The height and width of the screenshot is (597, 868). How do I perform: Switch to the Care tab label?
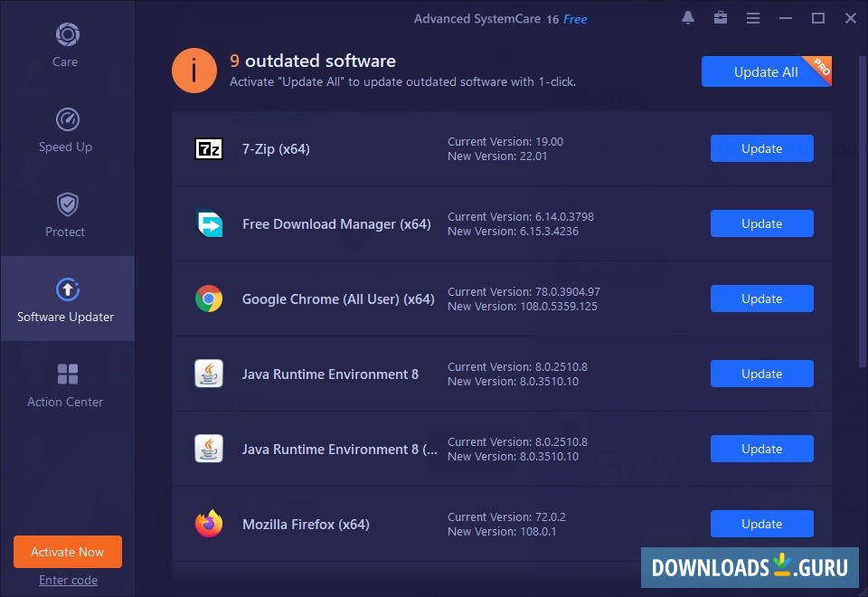[65, 62]
